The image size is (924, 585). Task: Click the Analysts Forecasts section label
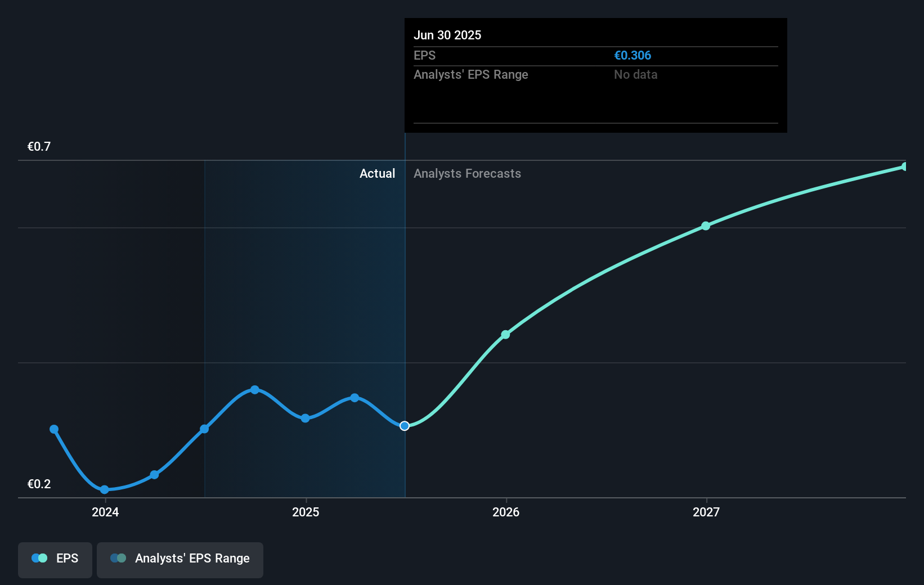[467, 174]
